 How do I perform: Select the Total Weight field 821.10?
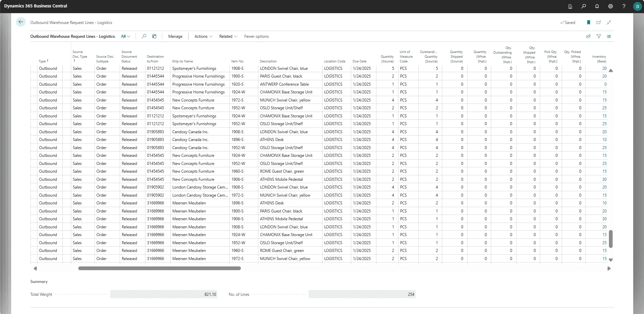pos(164,294)
